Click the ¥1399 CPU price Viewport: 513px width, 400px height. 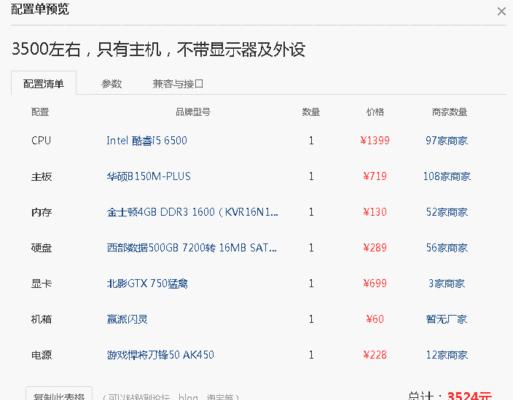point(375,140)
